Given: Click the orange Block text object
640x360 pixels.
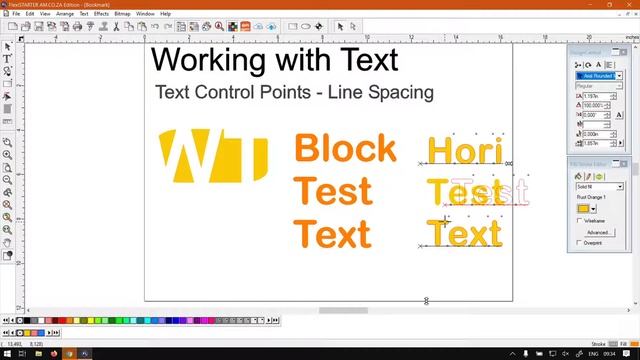Looking at the screenshot, I should 345,148.
